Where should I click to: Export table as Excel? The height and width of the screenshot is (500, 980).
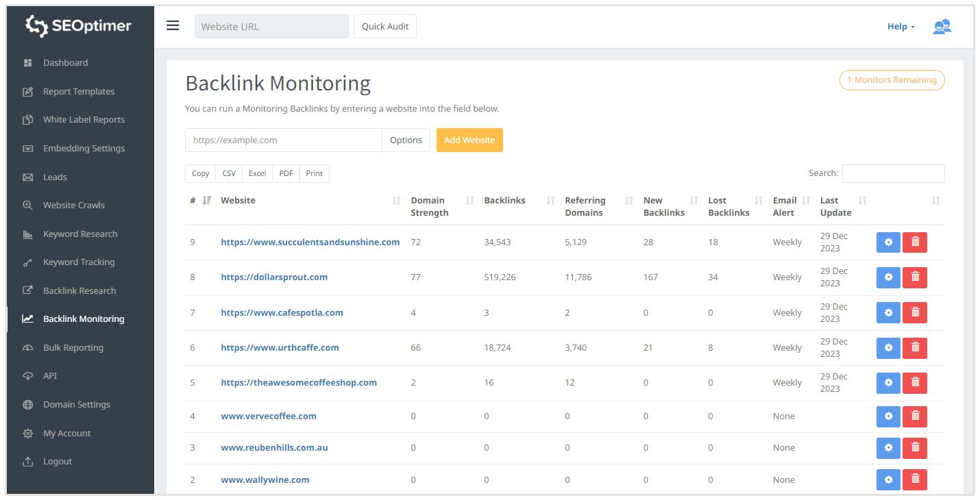tap(258, 173)
